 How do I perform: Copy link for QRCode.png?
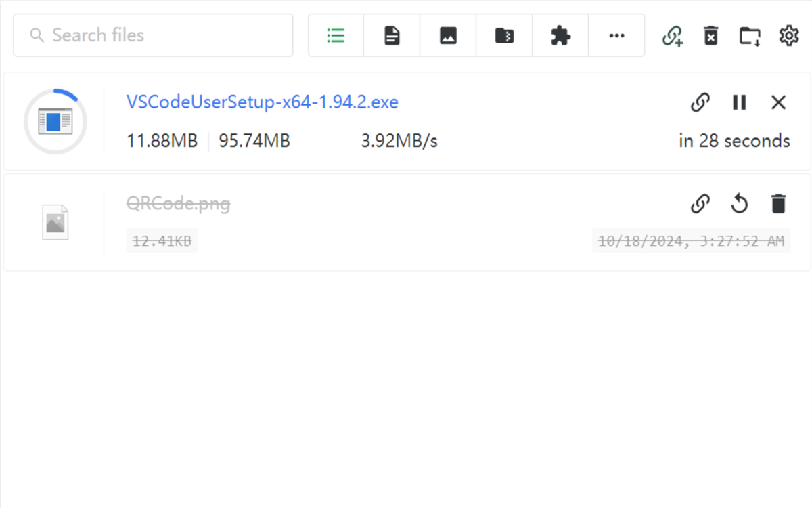[700, 203]
